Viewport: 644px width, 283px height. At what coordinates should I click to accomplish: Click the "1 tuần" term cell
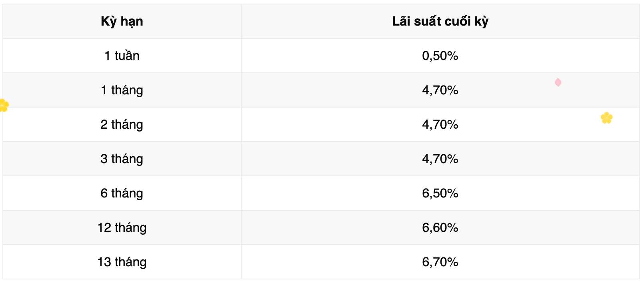tap(122, 56)
